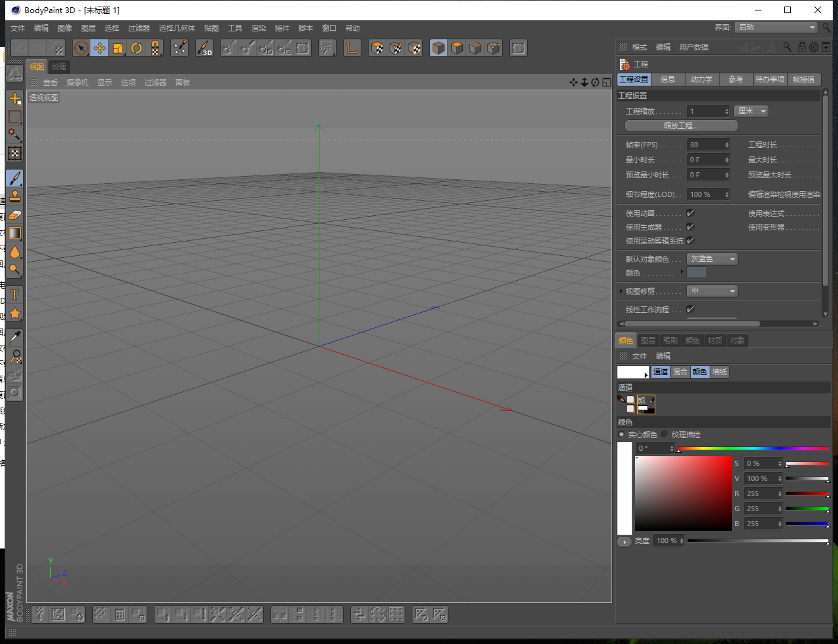Switch to the 图层 panel tab
The image size is (838, 644).
(648, 340)
